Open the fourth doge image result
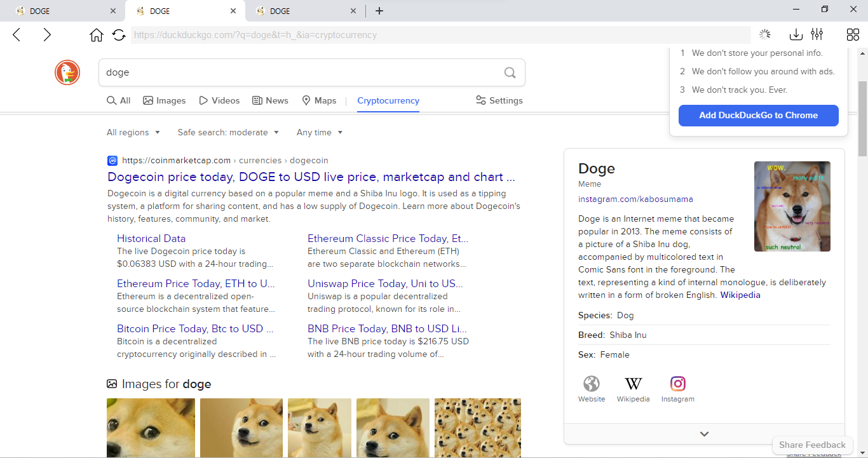The image size is (868, 458). click(x=393, y=428)
